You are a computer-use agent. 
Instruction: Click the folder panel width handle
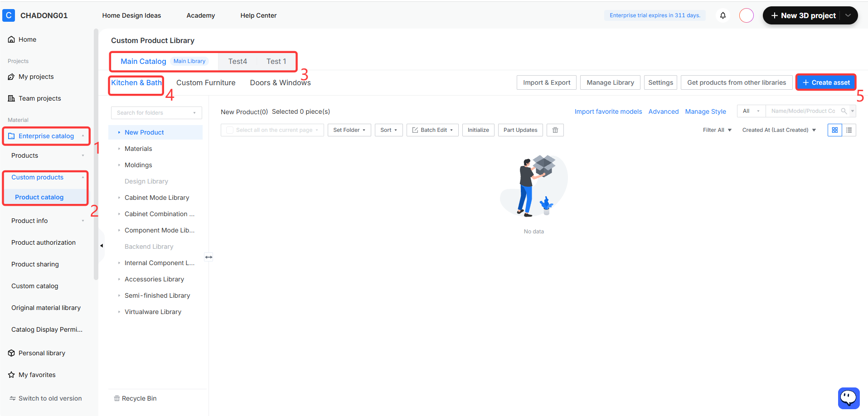click(x=209, y=257)
